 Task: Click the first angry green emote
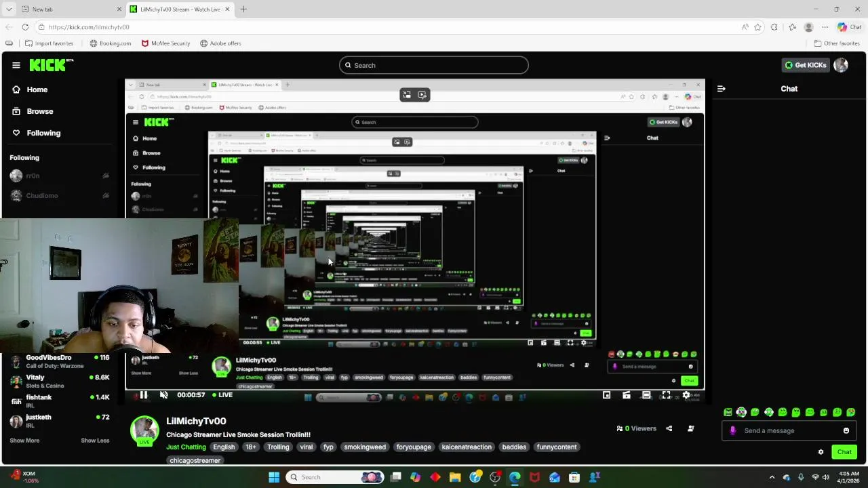[x=728, y=412]
